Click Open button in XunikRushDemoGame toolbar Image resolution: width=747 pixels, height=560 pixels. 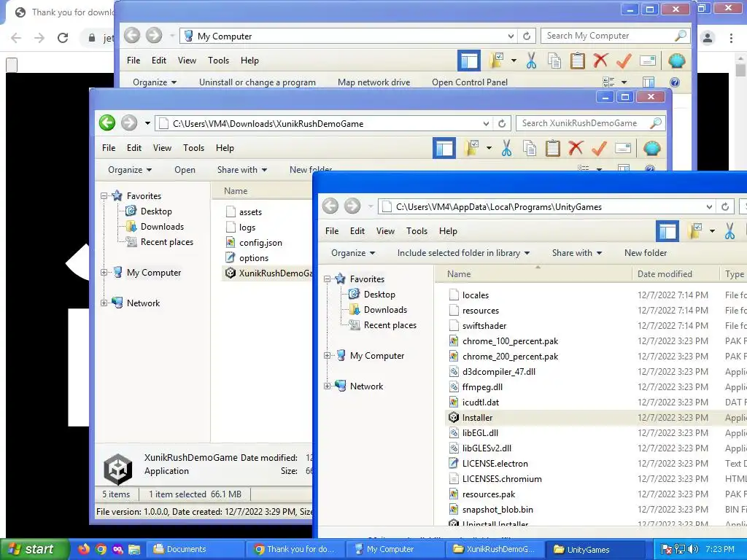point(185,170)
